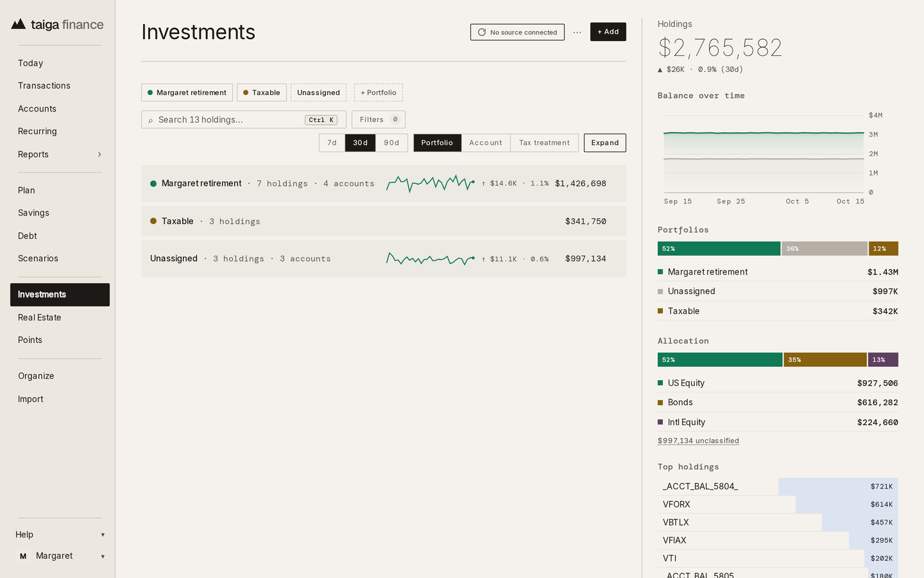
Task: Click the refresh icon in No source connected
Action: pos(482,32)
